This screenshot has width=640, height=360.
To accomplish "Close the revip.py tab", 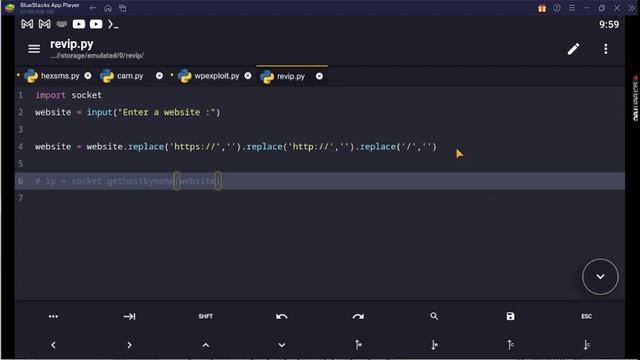I will (319, 76).
